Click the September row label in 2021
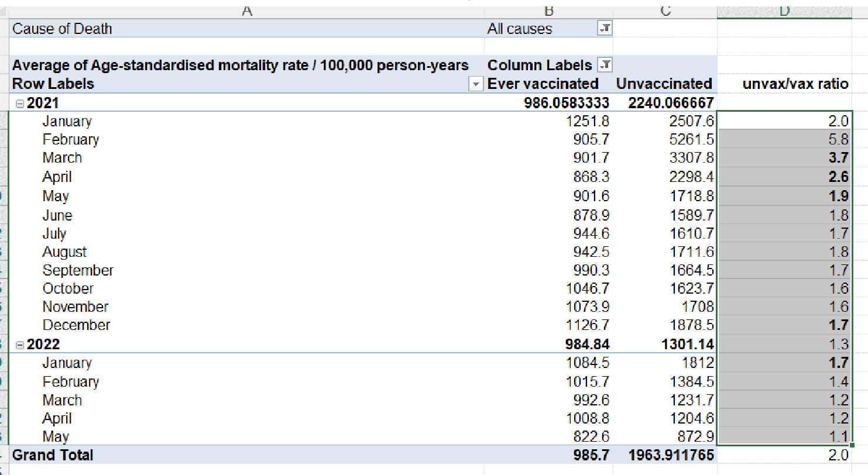The width and height of the screenshot is (868, 475). coord(78,270)
